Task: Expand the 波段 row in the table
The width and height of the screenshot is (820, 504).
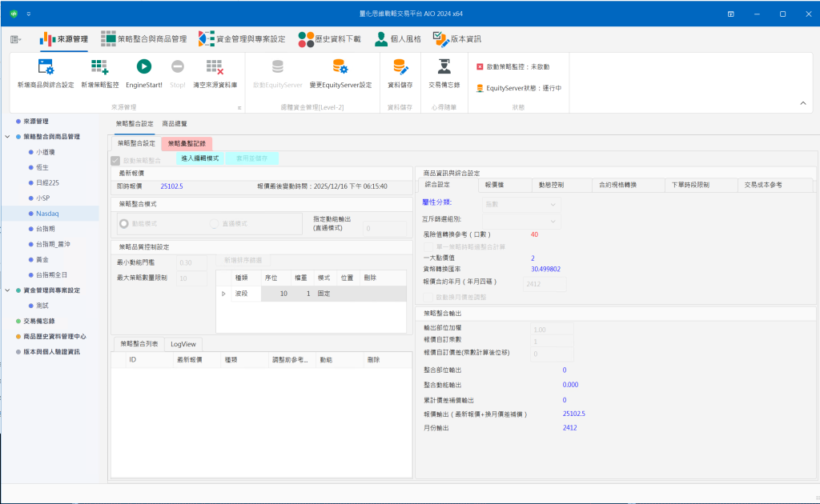Action: tap(223, 294)
